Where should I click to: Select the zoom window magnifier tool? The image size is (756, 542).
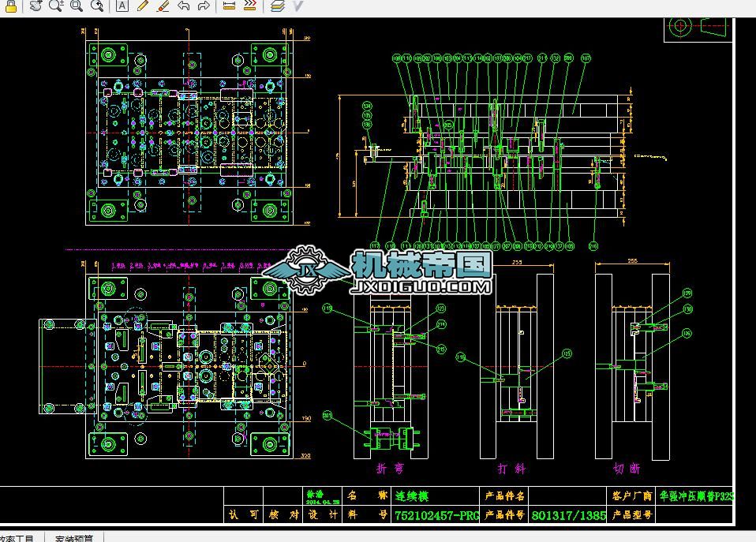(77, 6)
